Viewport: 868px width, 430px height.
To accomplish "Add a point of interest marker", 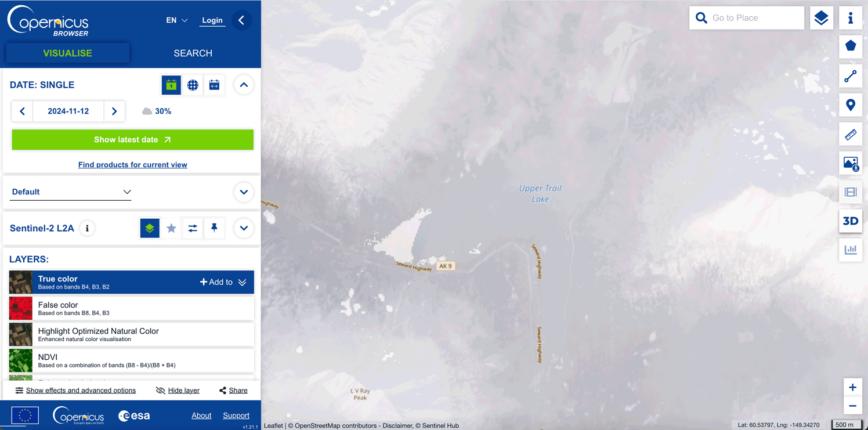I will [851, 105].
